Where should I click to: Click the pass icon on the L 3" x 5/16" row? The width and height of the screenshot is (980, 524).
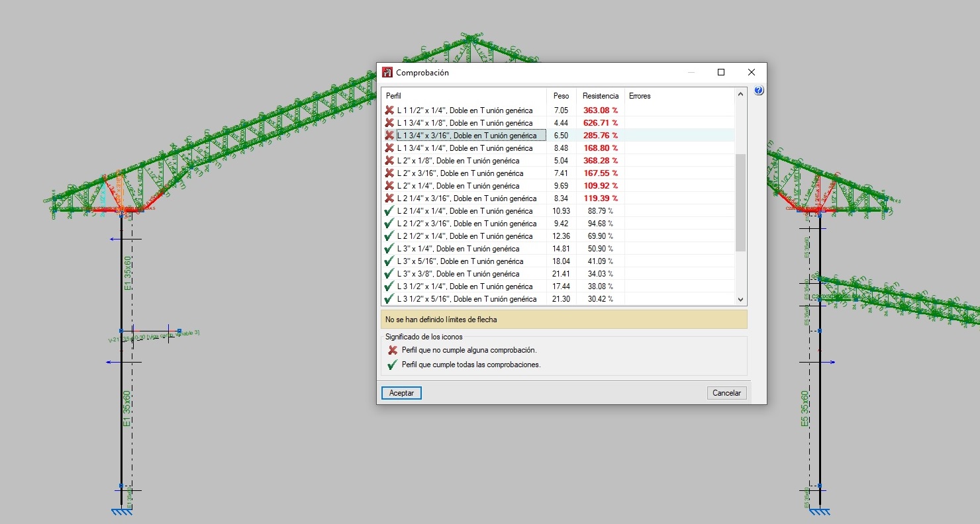click(389, 261)
